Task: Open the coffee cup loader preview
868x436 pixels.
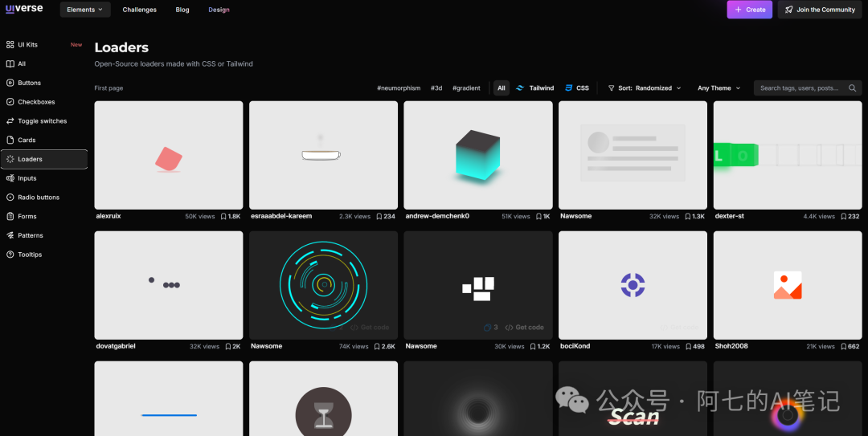Action: pyautogui.click(x=323, y=155)
